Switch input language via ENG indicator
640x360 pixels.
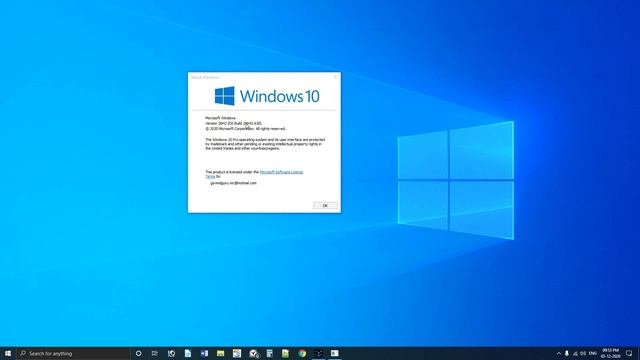pos(593,353)
